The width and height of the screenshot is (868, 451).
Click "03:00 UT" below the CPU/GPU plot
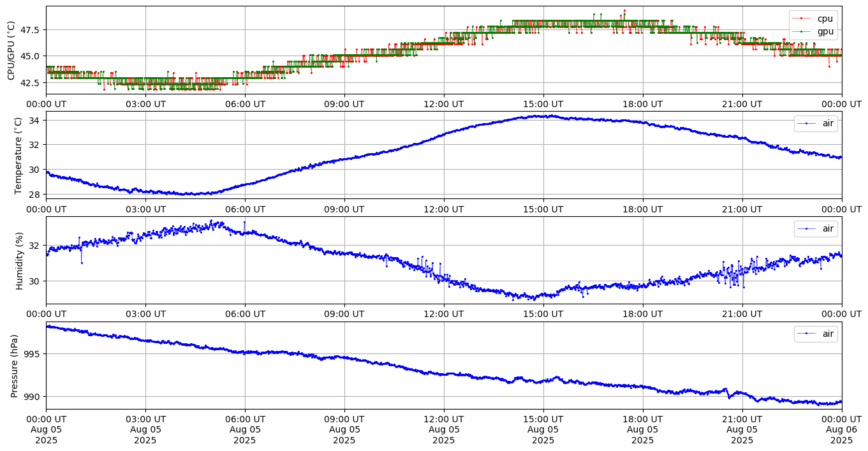145,104
